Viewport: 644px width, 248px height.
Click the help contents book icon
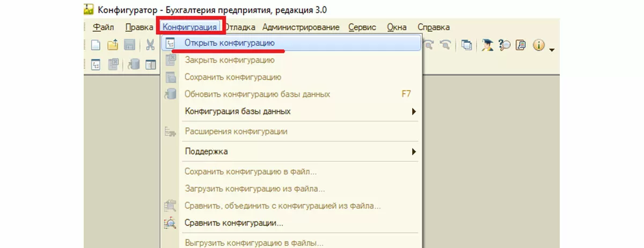[x=520, y=45]
